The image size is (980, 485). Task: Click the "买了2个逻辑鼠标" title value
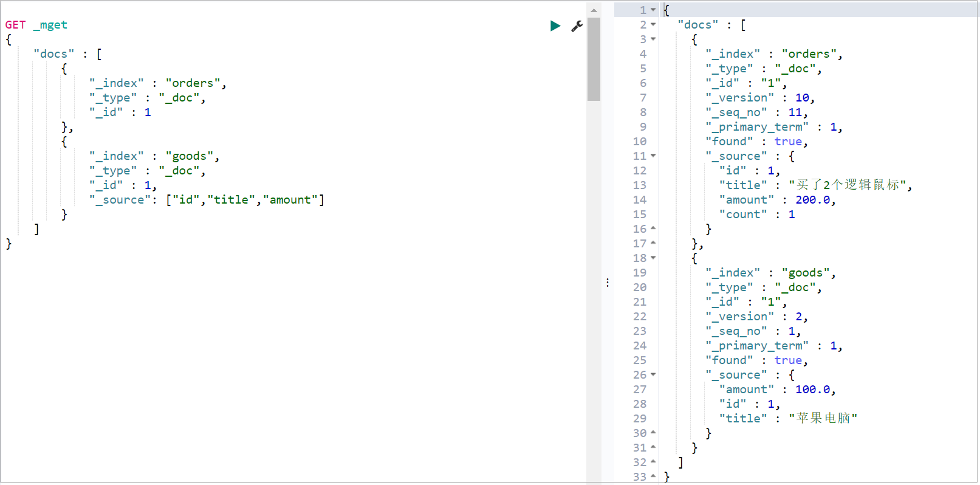pyautogui.click(x=848, y=185)
